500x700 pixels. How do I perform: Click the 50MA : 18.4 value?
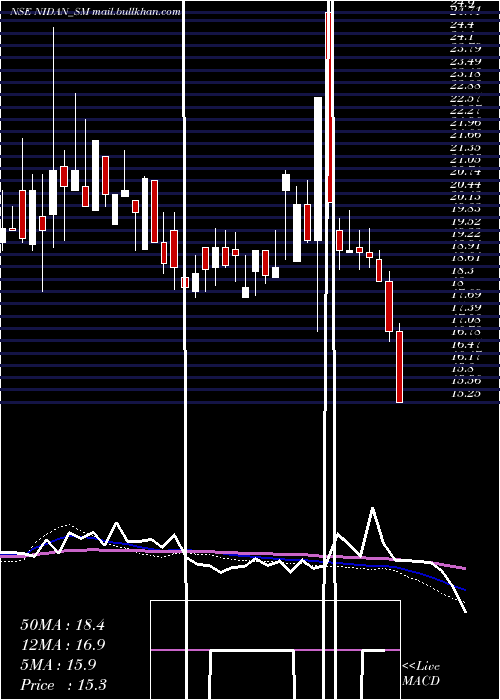pos(62,625)
